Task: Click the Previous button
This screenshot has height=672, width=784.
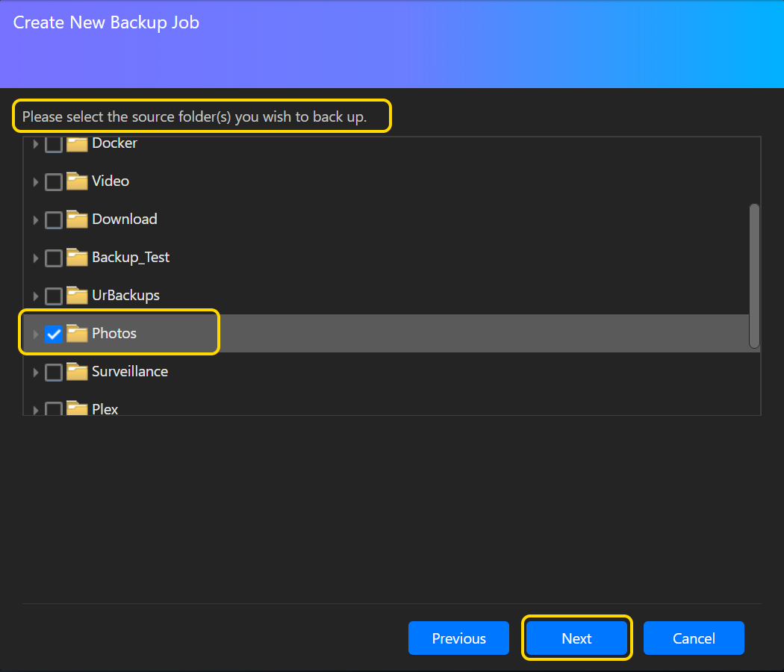Action: click(458, 638)
